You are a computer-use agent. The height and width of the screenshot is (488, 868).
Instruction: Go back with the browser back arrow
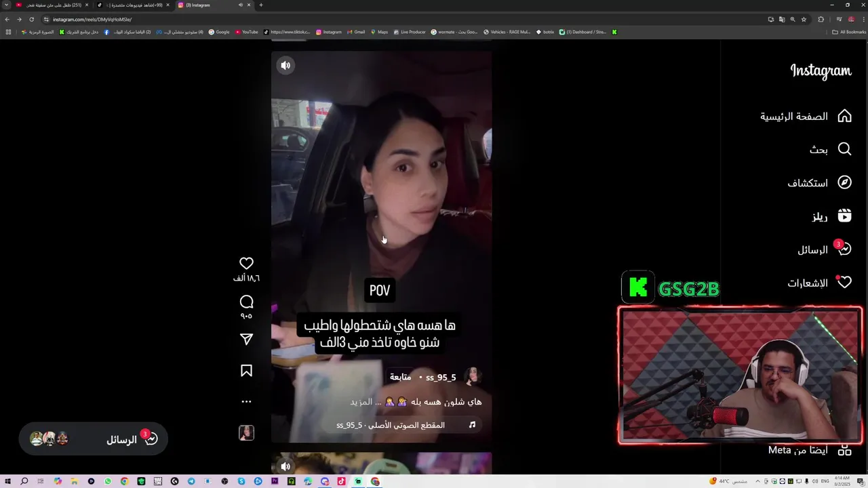(7, 20)
